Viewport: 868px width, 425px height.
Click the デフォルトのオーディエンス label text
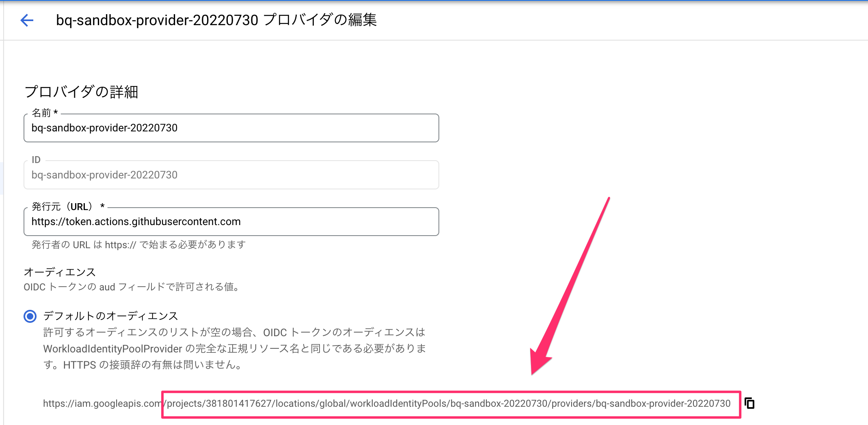110,316
